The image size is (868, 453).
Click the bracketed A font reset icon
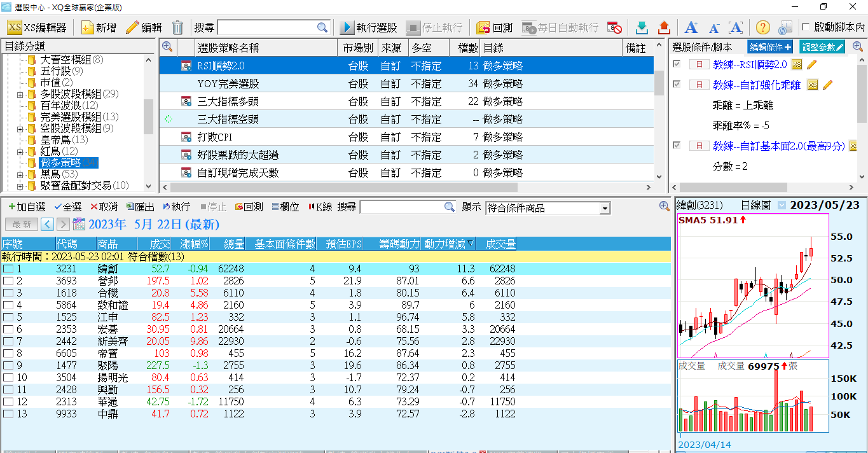click(x=736, y=27)
